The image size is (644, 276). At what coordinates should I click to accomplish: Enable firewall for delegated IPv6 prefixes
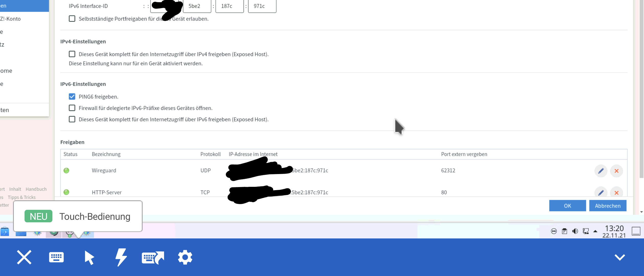pyautogui.click(x=72, y=108)
